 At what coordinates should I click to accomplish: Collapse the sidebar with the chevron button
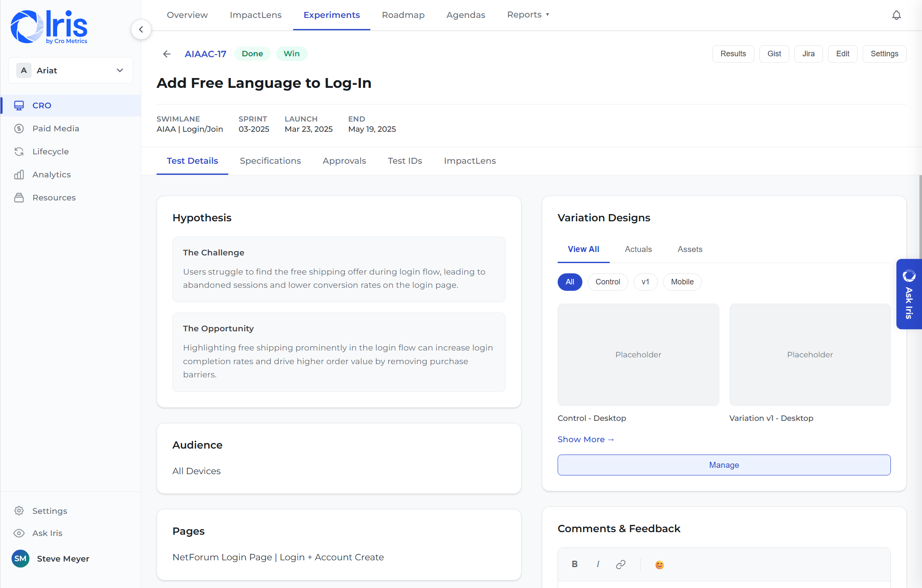(141, 29)
